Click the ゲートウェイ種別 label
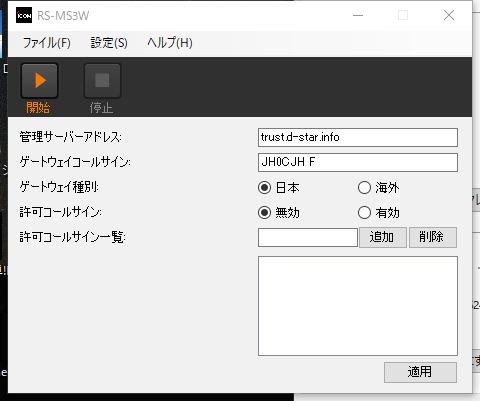The height and width of the screenshot is (401, 480). tap(59, 187)
